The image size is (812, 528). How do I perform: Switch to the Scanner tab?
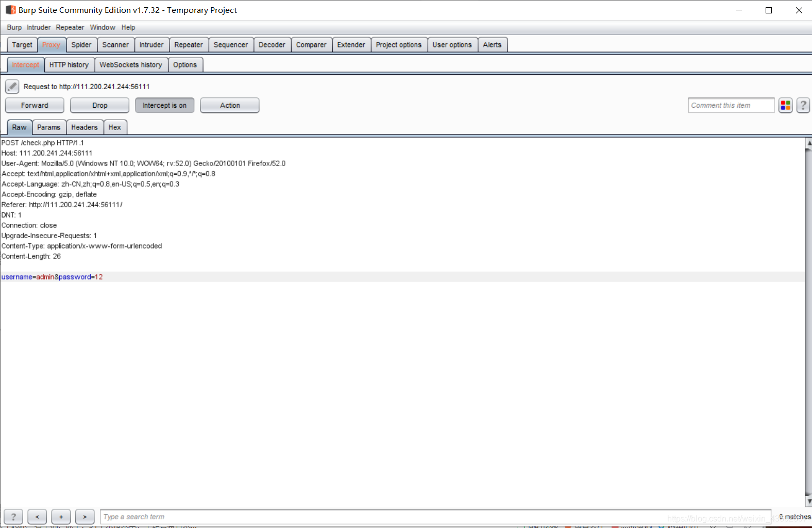115,45
